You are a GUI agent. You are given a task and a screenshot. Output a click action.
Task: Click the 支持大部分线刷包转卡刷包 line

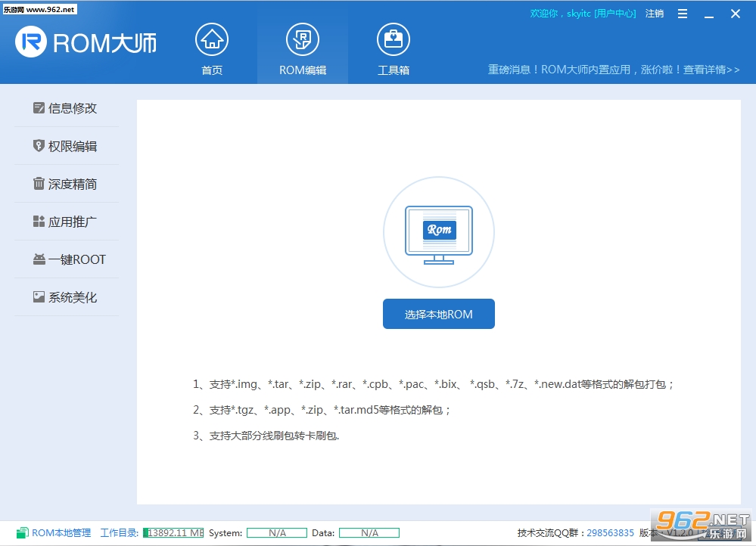[x=266, y=436]
